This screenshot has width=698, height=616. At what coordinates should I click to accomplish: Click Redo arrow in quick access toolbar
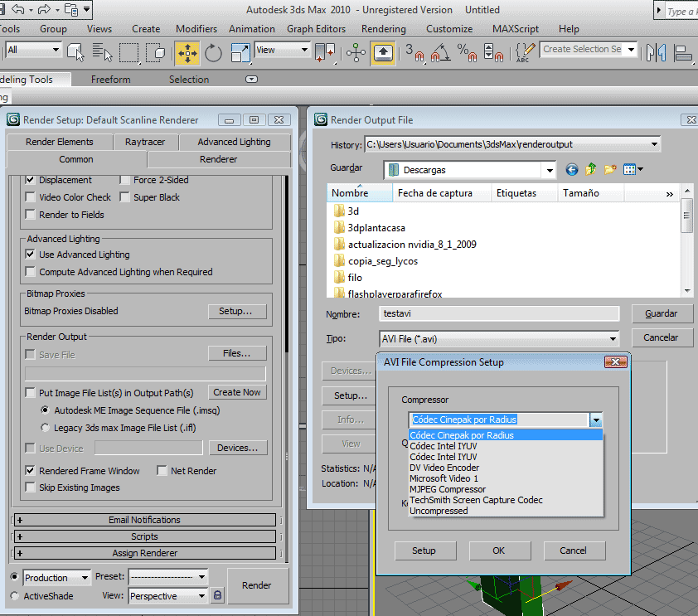coord(44,9)
